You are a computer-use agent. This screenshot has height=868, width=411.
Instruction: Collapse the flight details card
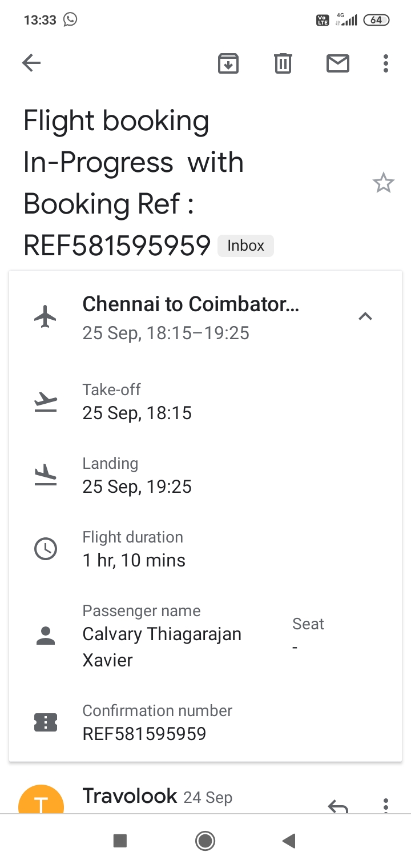tap(365, 316)
